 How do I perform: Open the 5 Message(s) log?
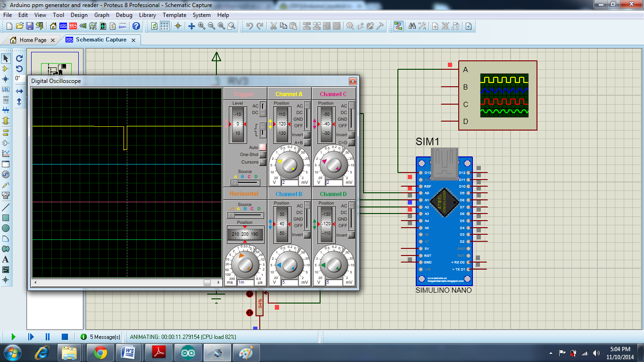[x=101, y=337]
